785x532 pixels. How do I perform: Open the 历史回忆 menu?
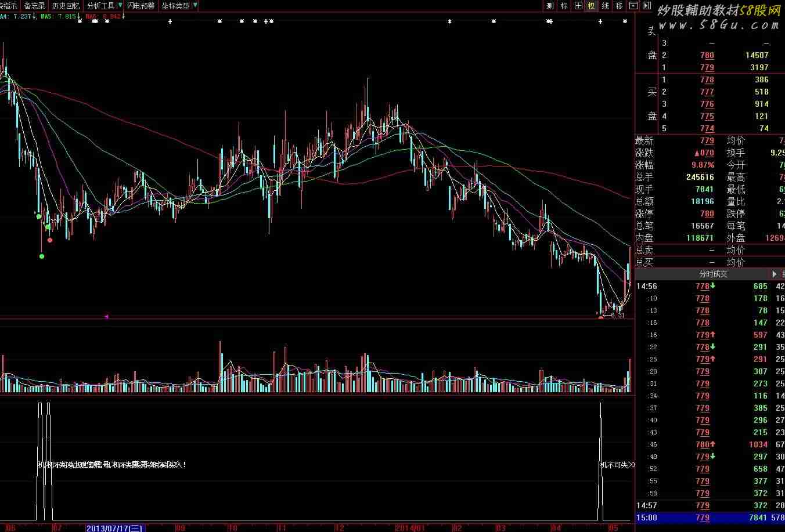[66, 6]
